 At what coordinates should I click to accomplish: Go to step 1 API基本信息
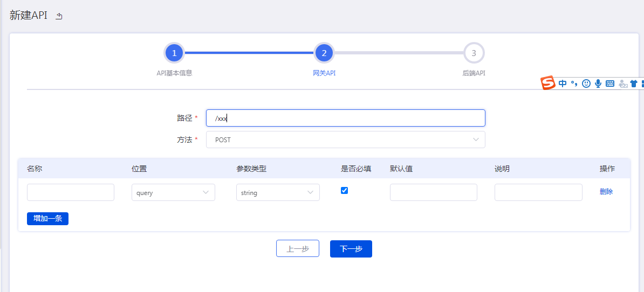tap(174, 53)
